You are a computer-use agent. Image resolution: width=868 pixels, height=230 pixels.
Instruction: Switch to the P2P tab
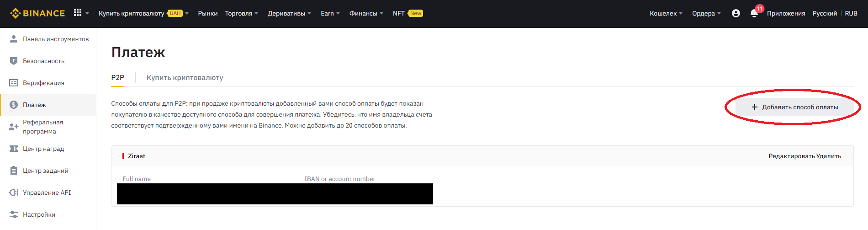pyautogui.click(x=117, y=78)
